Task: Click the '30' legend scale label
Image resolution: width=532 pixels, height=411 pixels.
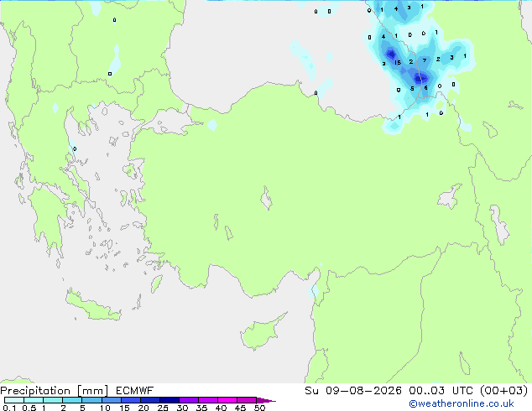Action: [182, 408]
